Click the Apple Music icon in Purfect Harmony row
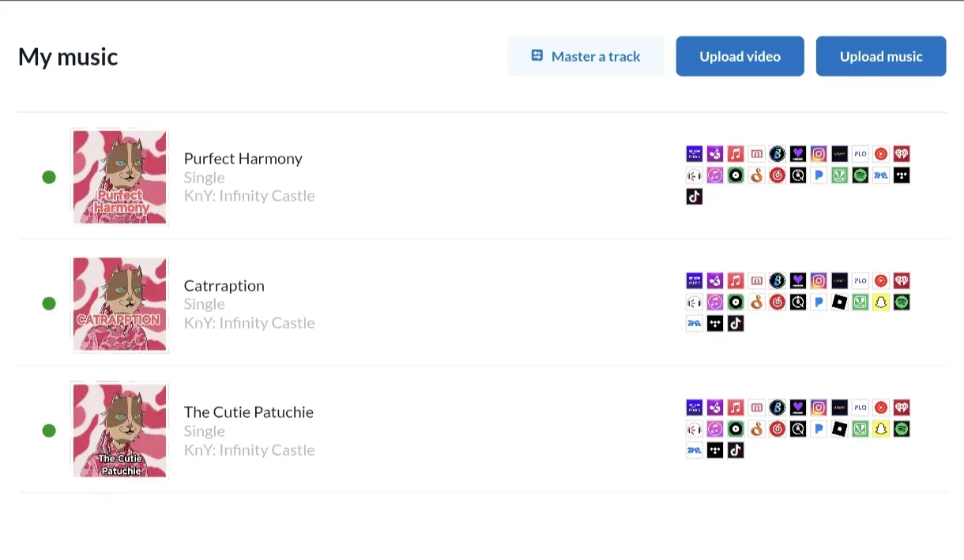This screenshot has height=560, width=964. pyautogui.click(x=736, y=154)
